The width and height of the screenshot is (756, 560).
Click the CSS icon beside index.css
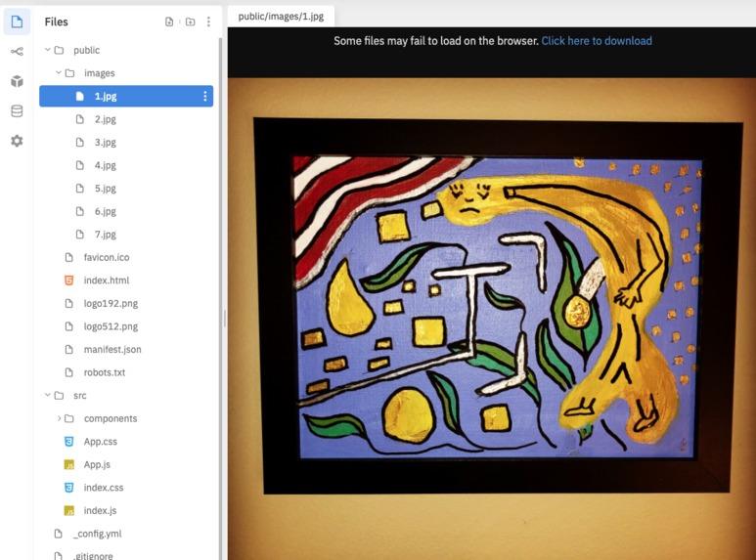pyautogui.click(x=68, y=488)
